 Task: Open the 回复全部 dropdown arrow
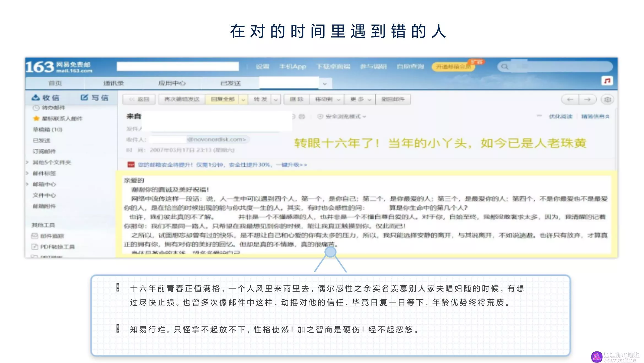click(x=243, y=99)
